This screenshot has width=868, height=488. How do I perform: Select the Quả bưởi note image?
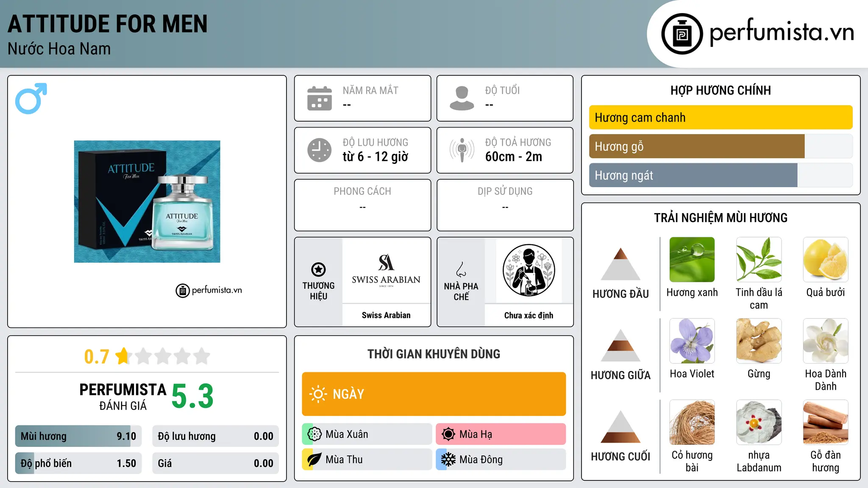point(826,260)
